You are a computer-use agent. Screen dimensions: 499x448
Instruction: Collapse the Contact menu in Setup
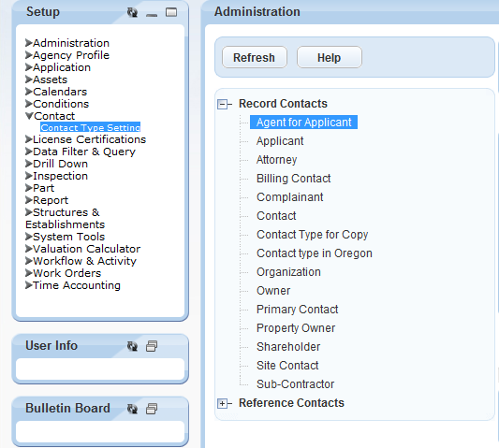[29, 116]
